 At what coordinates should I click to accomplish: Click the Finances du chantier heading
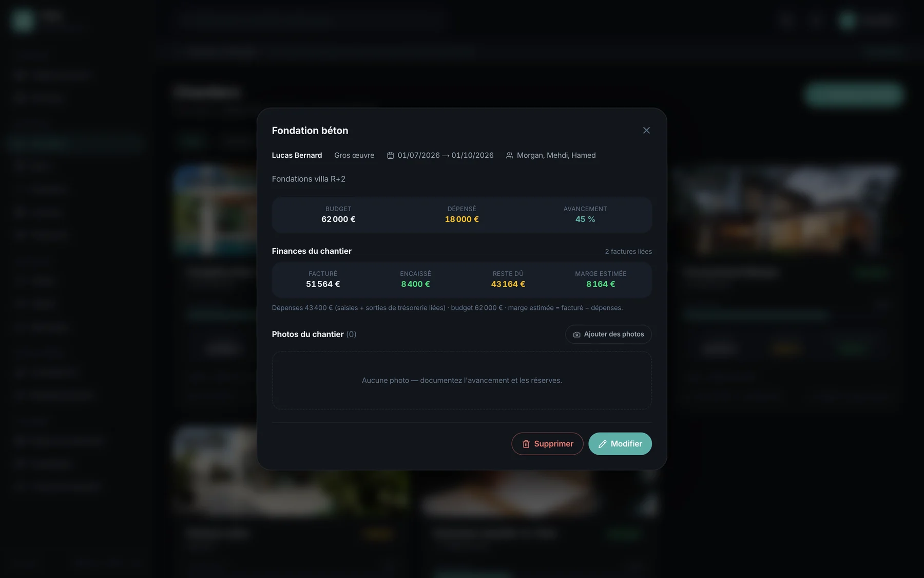coord(312,251)
